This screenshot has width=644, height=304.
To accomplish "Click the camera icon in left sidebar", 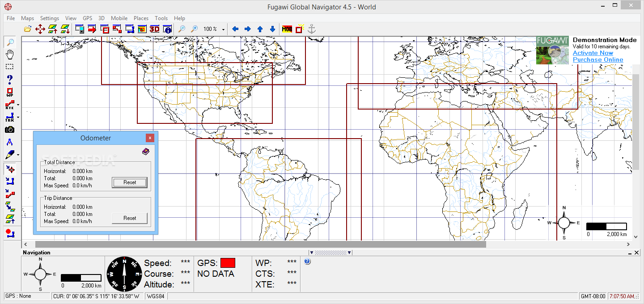I will [10, 130].
